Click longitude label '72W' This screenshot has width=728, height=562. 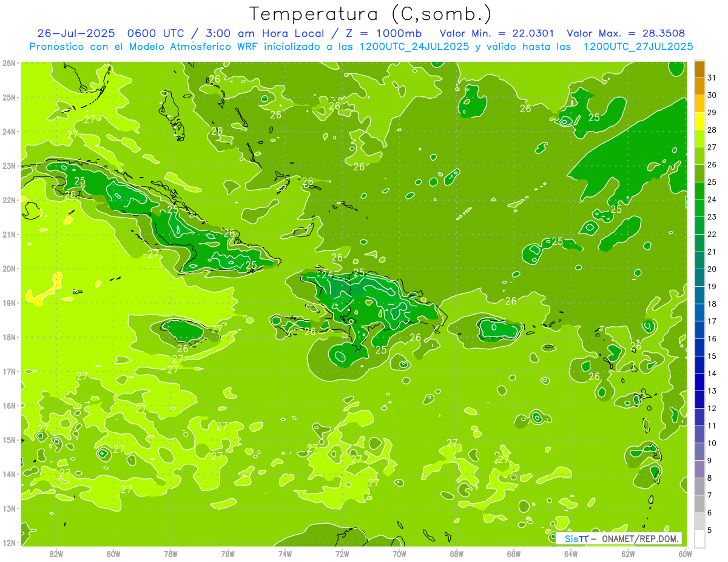pos(342,554)
